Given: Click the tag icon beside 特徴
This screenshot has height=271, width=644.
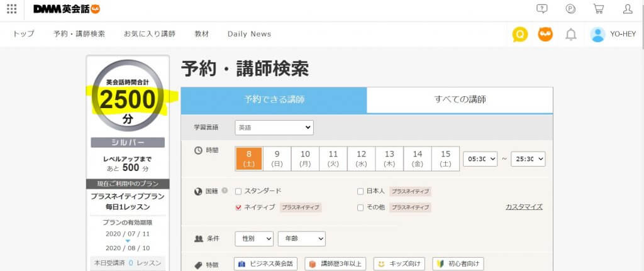Looking at the screenshot, I should 199,265.
